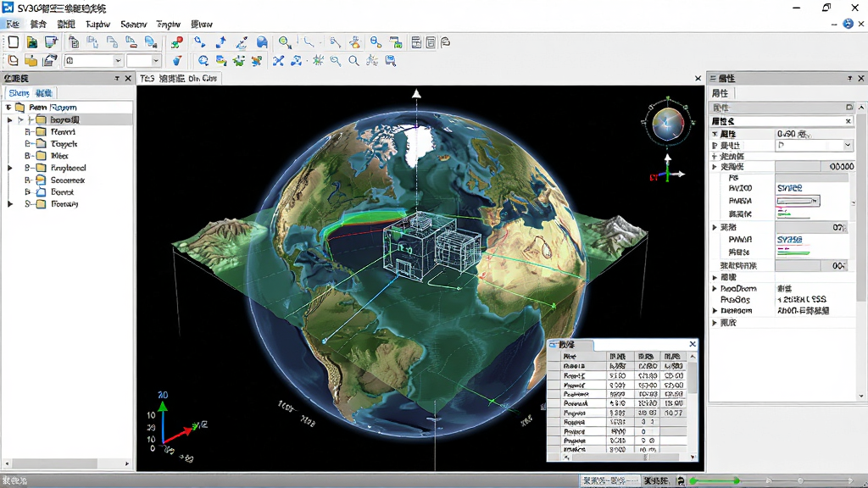Expand the last folder row 'Fiomary' in the tree
The width and height of the screenshot is (868, 488).
10,204
